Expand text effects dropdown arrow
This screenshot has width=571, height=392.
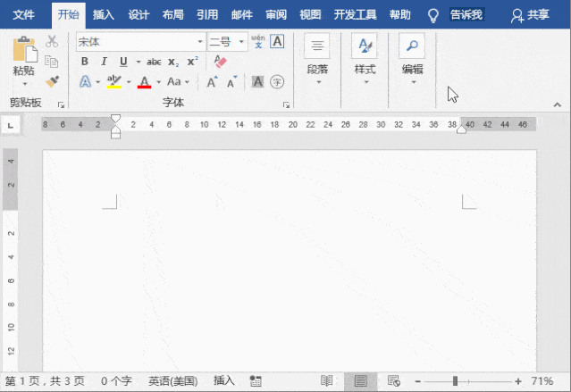coord(97,82)
